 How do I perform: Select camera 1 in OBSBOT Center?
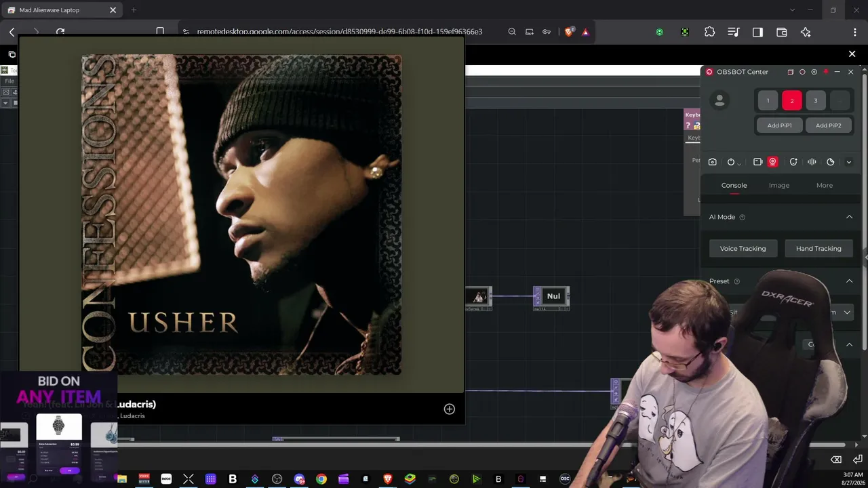768,100
